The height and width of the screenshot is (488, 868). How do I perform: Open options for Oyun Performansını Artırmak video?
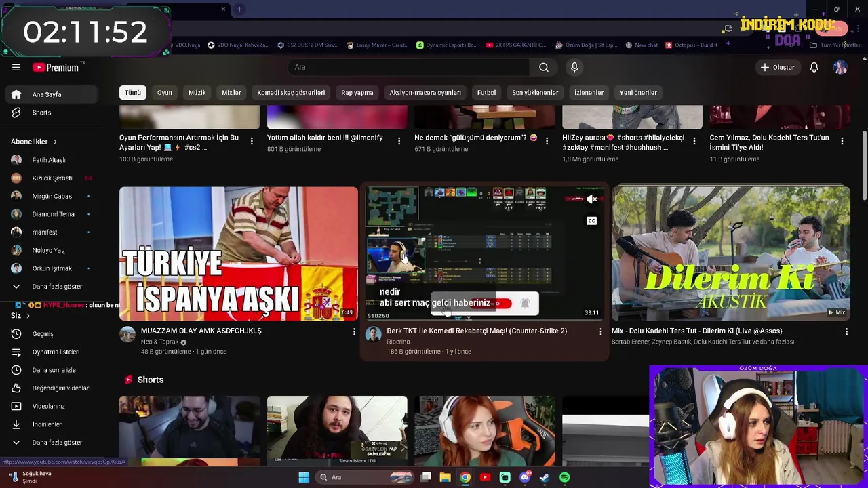coord(252,141)
